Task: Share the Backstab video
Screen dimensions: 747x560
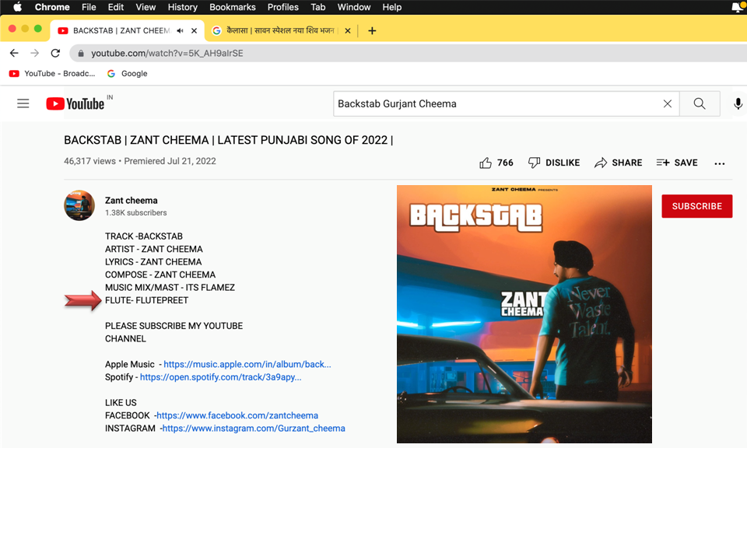Action: coord(618,163)
